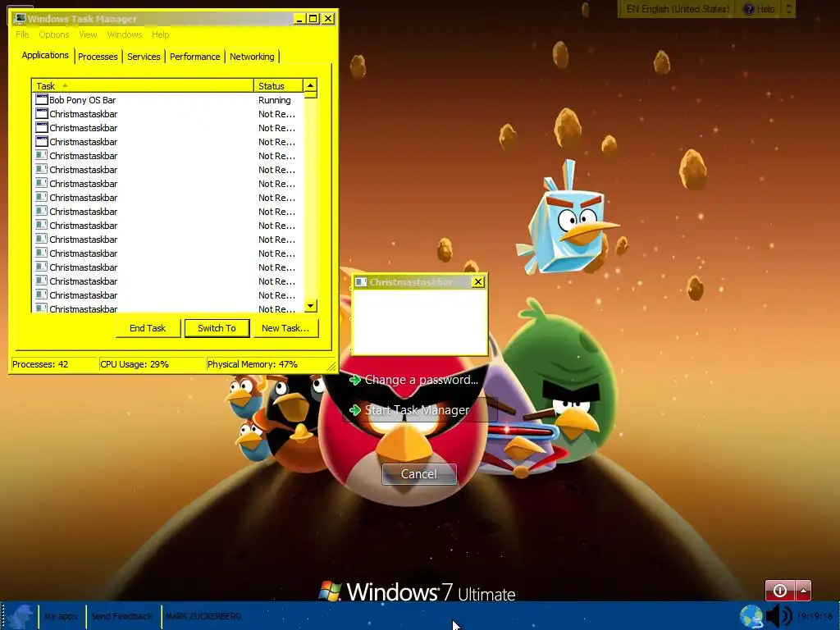840x630 pixels.
Task: Switch to the Performance tab
Action: point(194,57)
